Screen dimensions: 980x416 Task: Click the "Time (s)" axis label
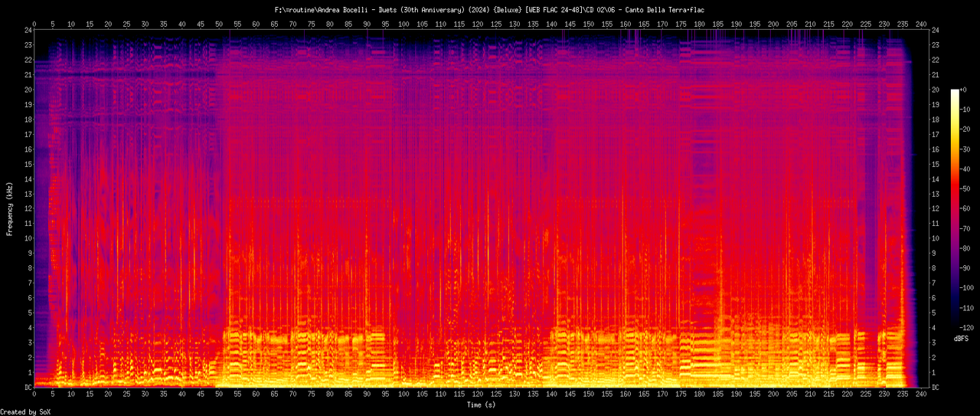(x=482, y=405)
